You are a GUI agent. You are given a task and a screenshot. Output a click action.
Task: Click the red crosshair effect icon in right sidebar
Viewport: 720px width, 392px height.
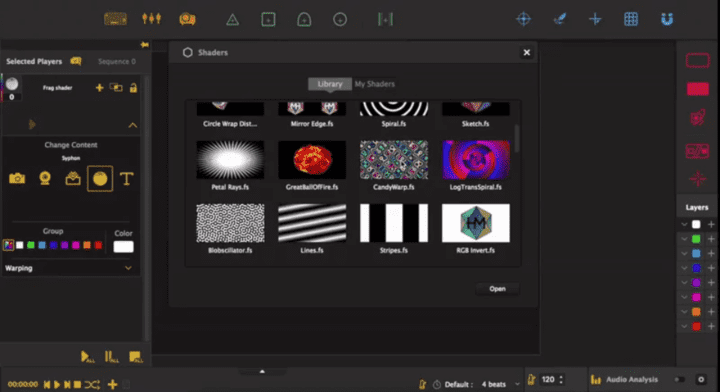(698, 179)
